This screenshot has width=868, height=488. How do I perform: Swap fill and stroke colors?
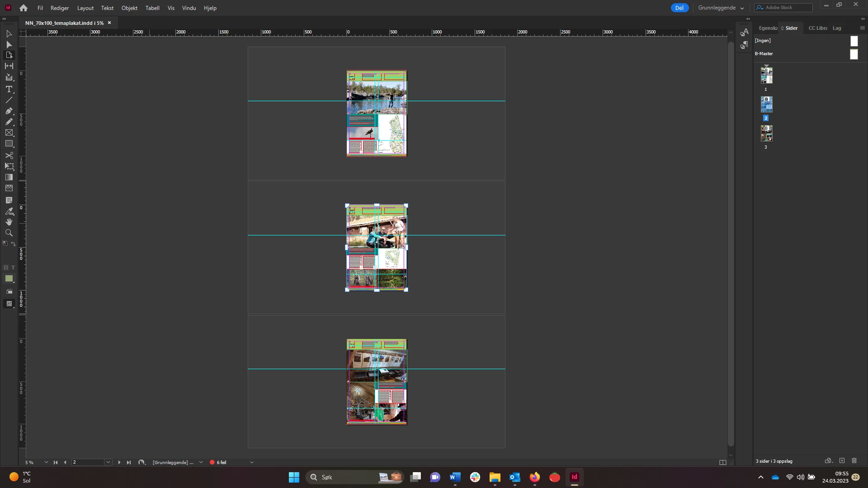[13, 244]
